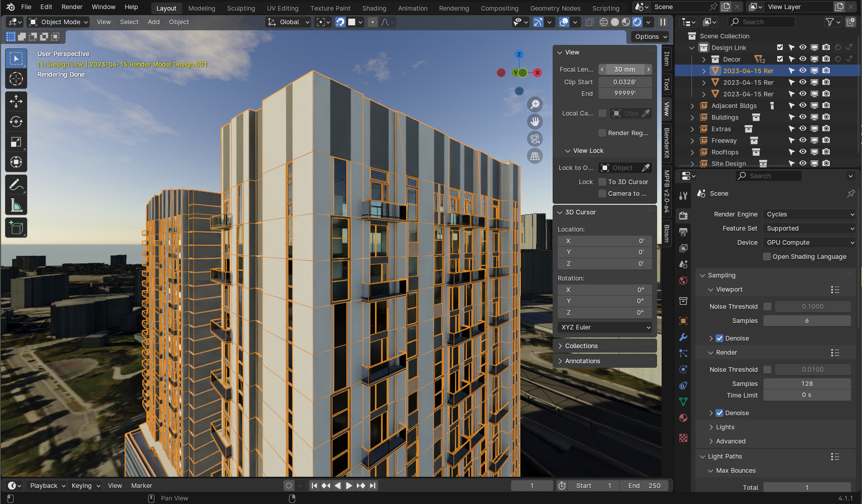Switch perspective/orthographic grid icon

click(535, 156)
